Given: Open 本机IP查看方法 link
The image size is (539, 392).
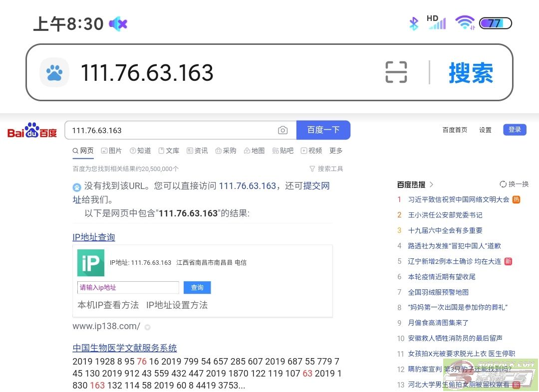Looking at the screenshot, I should tap(108, 305).
